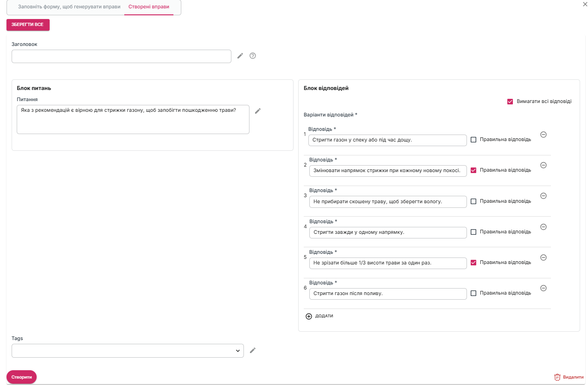The image size is (588, 386).
Task: Mark answer 1 as Правильна відповідь
Action: pyautogui.click(x=473, y=140)
